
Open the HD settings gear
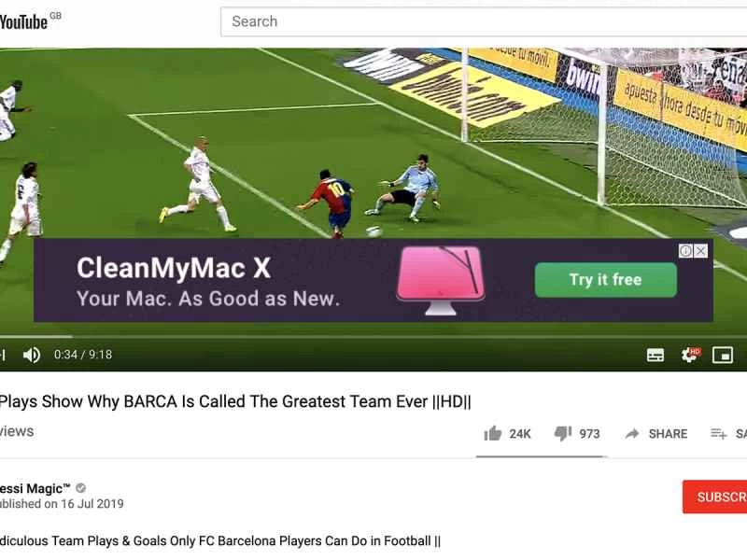pos(689,355)
